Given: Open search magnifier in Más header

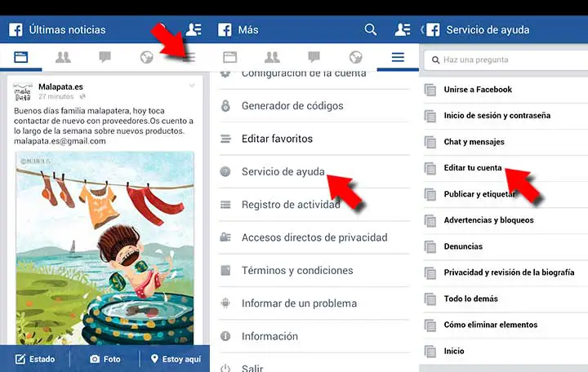Looking at the screenshot, I should (x=371, y=29).
